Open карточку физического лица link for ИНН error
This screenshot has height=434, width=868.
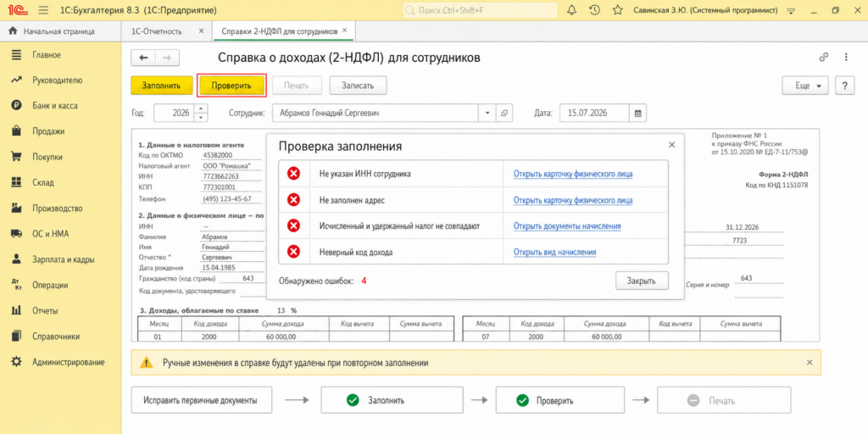(573, 174)
